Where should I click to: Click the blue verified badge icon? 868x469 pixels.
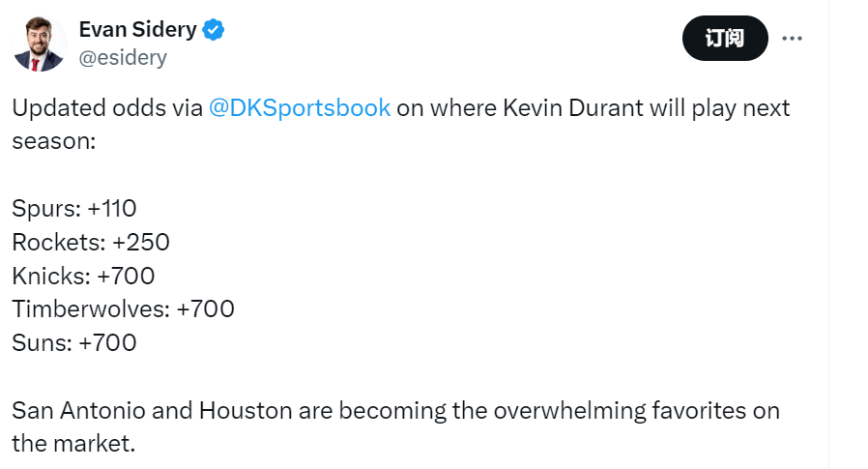coord(214,30)
